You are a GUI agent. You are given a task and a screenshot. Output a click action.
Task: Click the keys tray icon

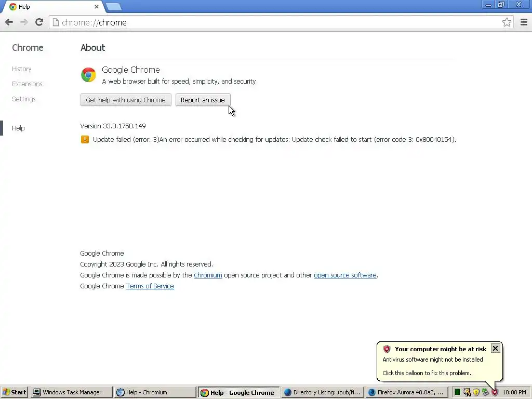(467, 392)
